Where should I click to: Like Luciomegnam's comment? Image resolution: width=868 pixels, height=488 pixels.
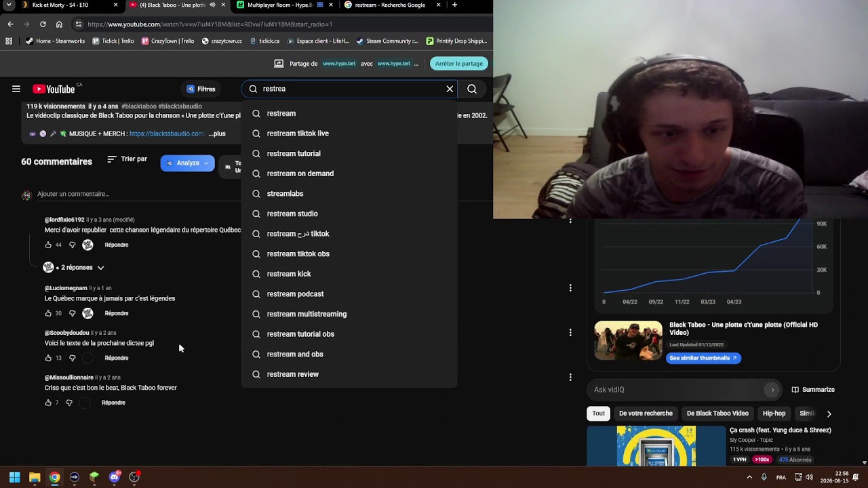point(48,313)
